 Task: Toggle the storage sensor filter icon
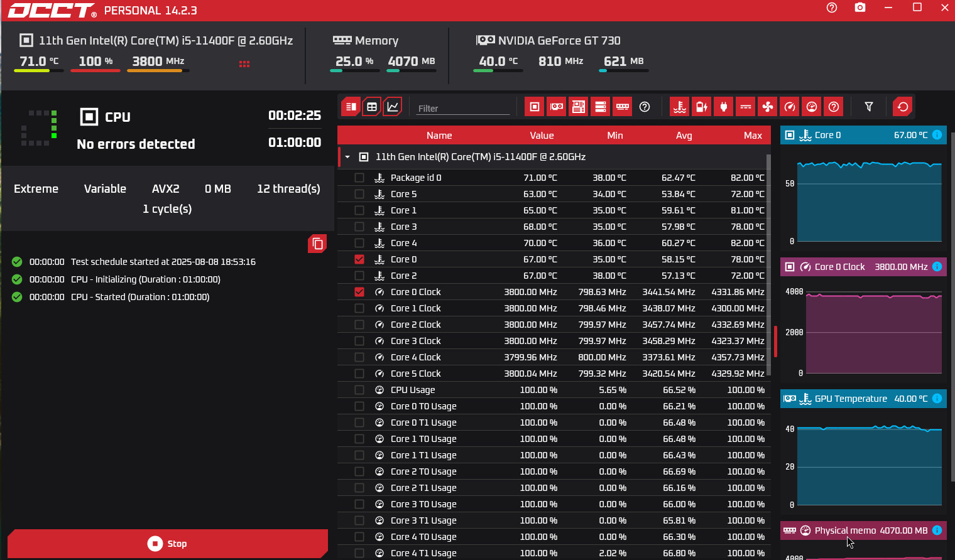coord(601,107)
